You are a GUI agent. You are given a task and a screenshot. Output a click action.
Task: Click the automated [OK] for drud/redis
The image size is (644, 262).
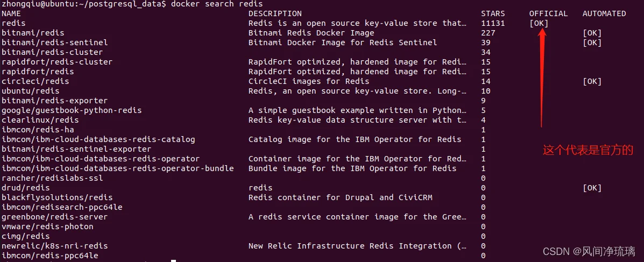point(592,188)
